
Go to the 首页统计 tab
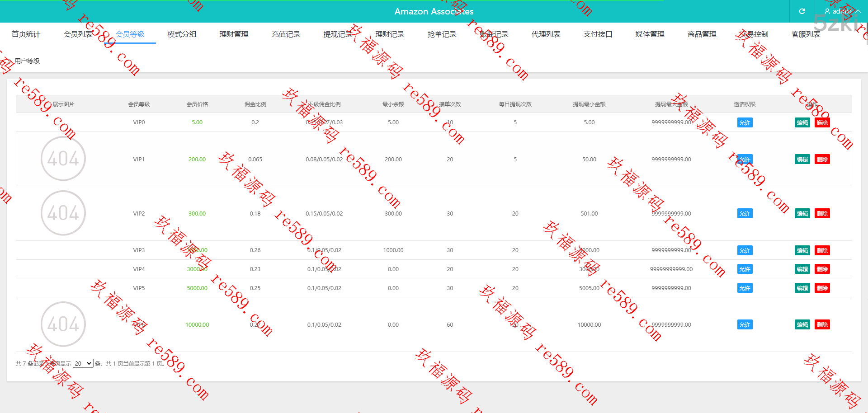(26, 34)
